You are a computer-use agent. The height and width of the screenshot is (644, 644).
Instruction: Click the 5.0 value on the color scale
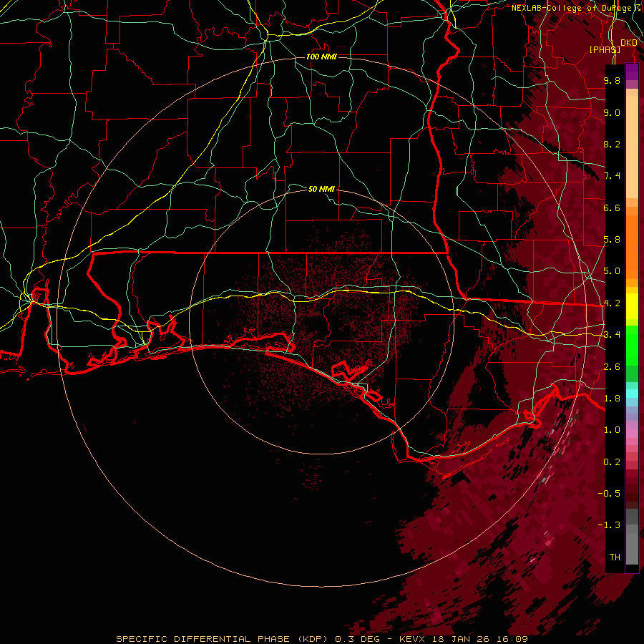612,271
